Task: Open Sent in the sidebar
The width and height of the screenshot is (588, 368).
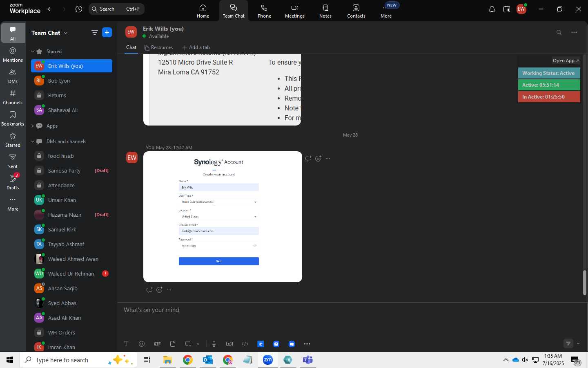Action: pos(13,161)
